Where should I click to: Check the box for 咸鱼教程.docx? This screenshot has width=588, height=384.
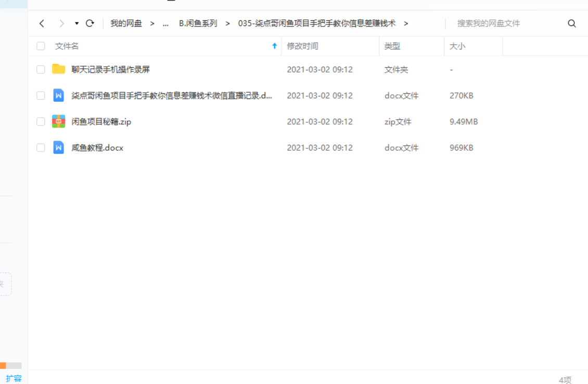pyautogui.click(x=41, y=147)
